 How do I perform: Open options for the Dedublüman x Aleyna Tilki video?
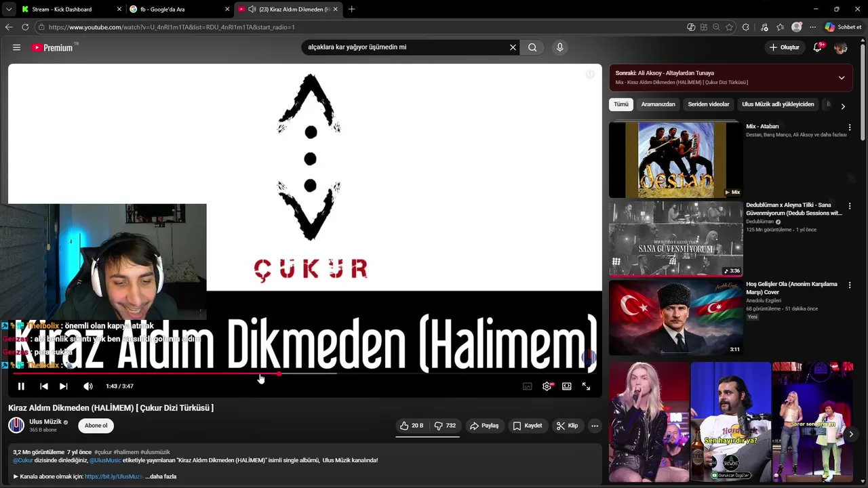point(850,206)
